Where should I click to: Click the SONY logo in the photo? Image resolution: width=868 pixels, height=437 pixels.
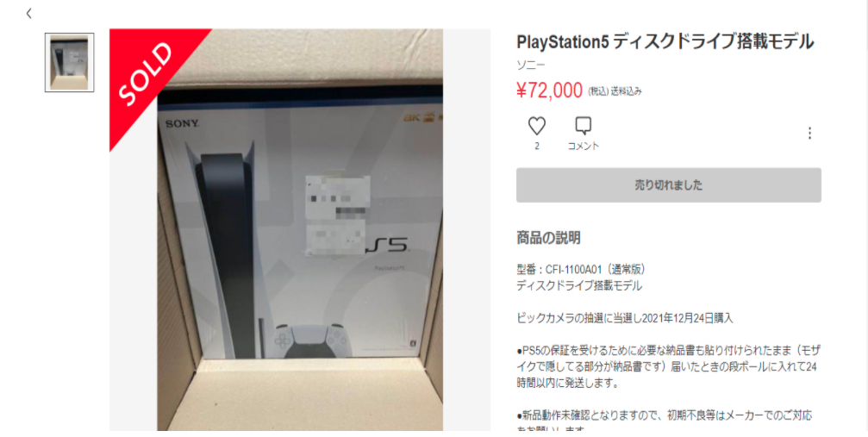click(x=182, y=124)
